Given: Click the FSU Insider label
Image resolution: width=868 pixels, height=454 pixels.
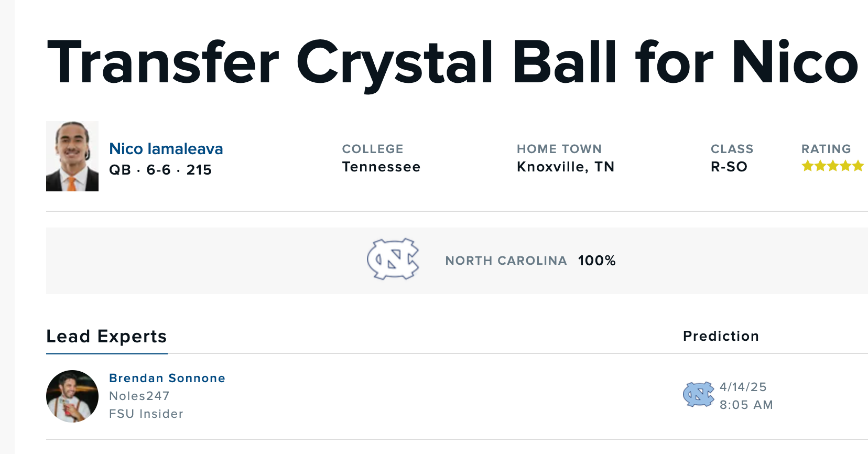Looking at the screenshot, I should pyautogui.click(x=146, y=414).
